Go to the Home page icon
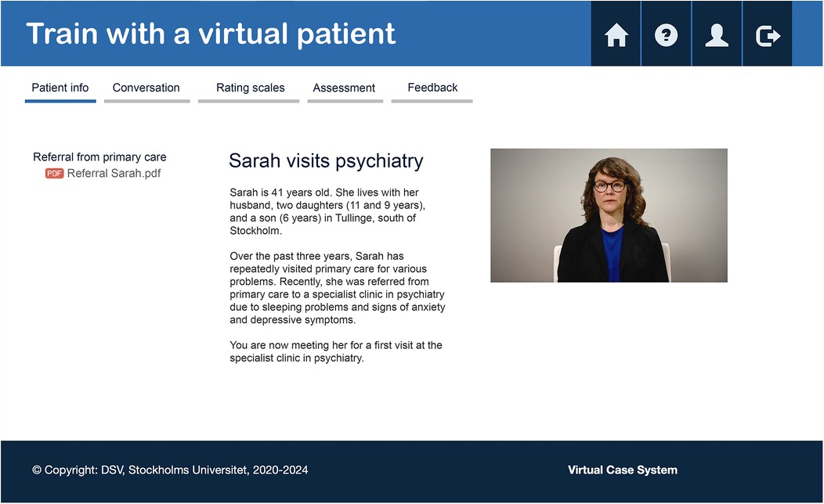Image resolution: width=824 pixels, height=504 pixels. (616, 34)
